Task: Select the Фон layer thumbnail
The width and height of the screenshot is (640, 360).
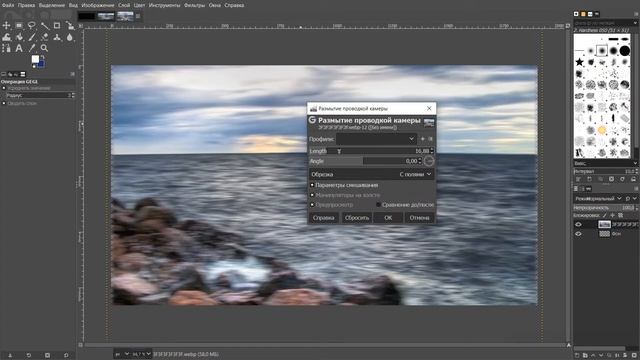Action: pyautogui.click(x=604, y=234)
